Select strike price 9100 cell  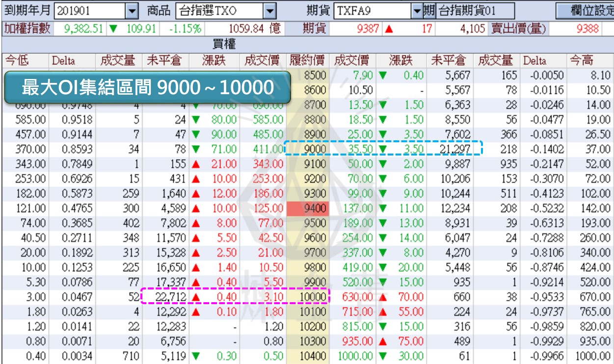[x=308, y=164]
